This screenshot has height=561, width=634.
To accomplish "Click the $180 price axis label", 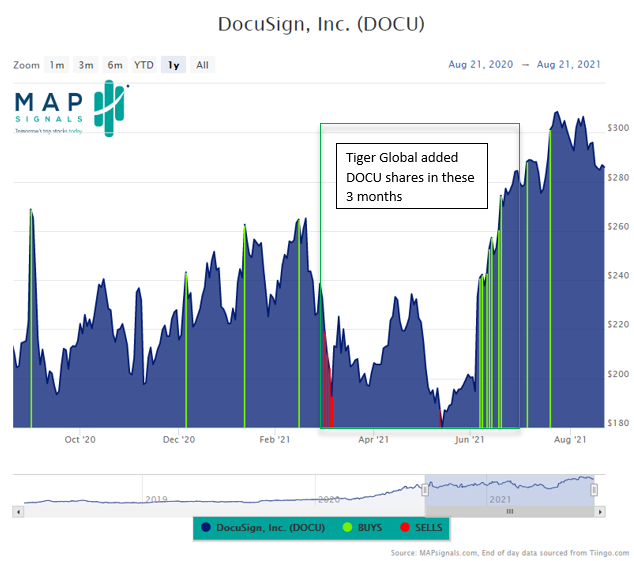I will tap(618, 423).
